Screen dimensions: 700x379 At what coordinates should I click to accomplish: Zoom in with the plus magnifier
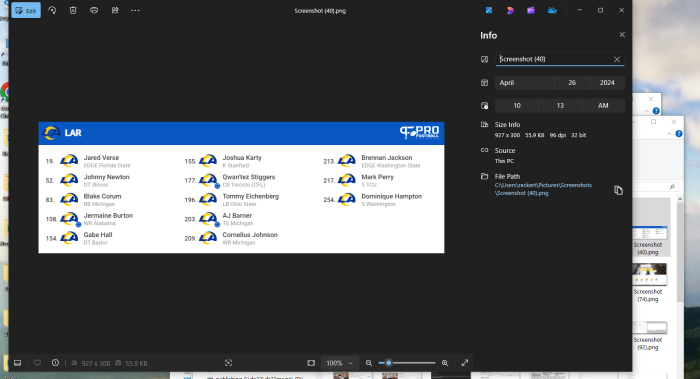[x=445, y=363]
